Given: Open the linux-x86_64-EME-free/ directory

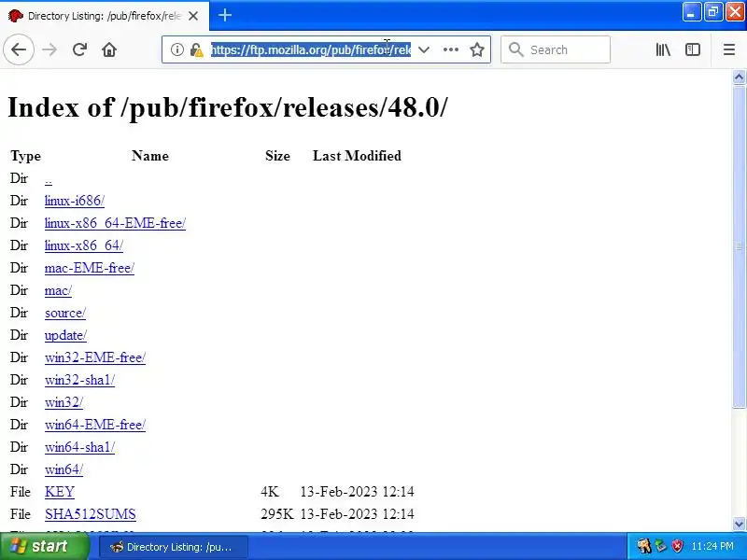Looking at the screenshot, I should 115,223.
